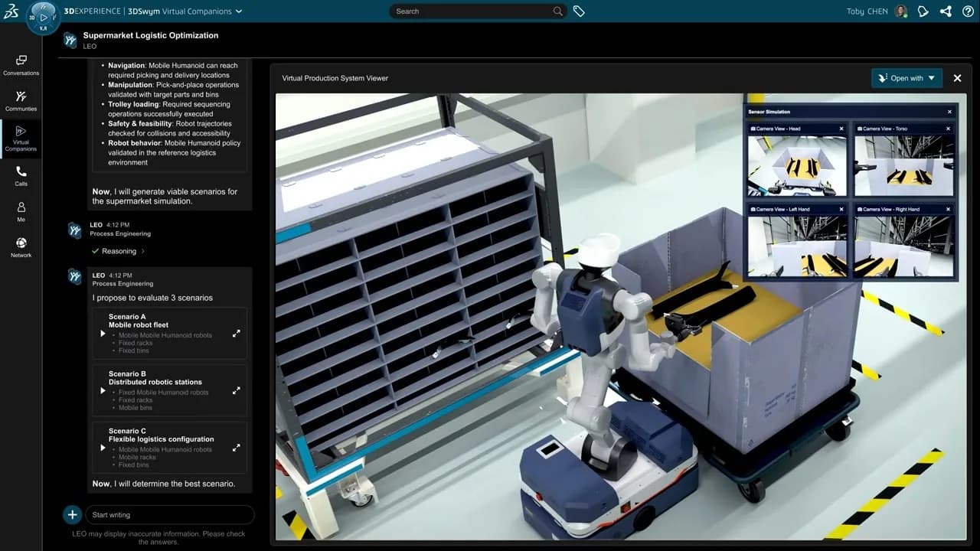The width and height of the screenshot is (980, 551).
Task: Click the share icon in top bar
Action: [x=946, y=11]
